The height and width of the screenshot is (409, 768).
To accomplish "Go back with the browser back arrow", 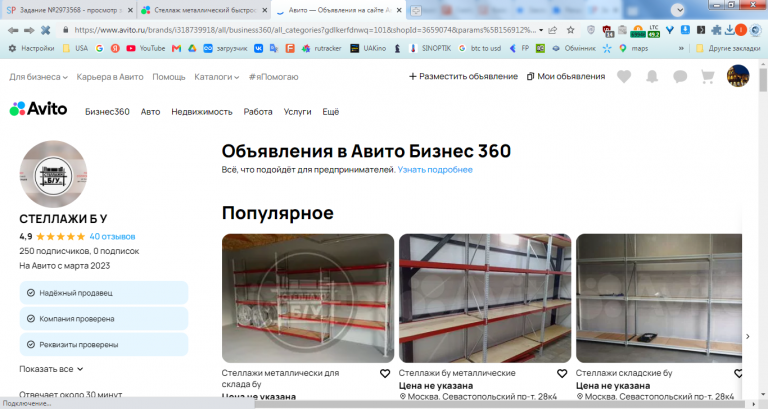I will 13,30.
